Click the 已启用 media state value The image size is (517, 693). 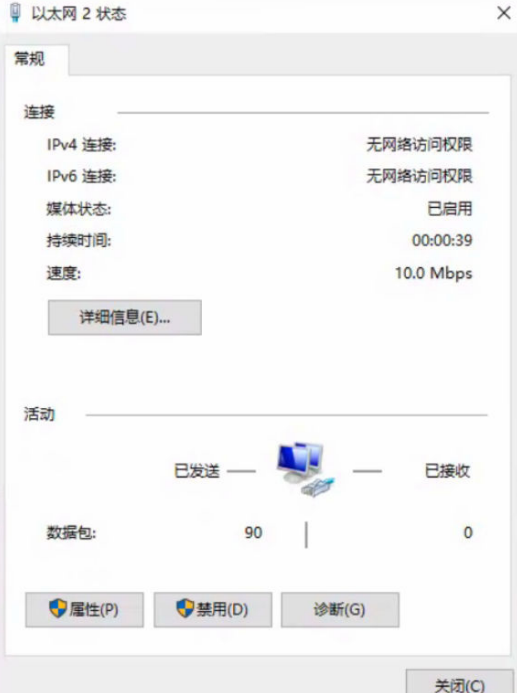pos(450,209)
